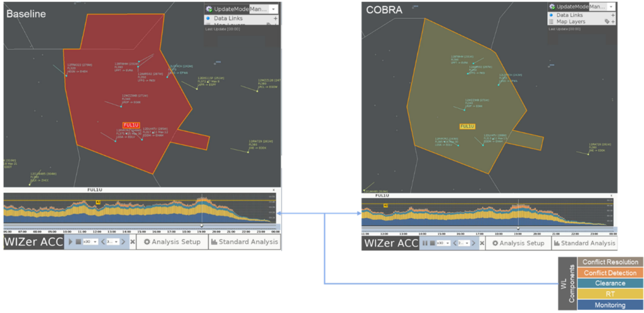
Task: Click previous step arrow in COBRA toolbar
Action: 455,243
